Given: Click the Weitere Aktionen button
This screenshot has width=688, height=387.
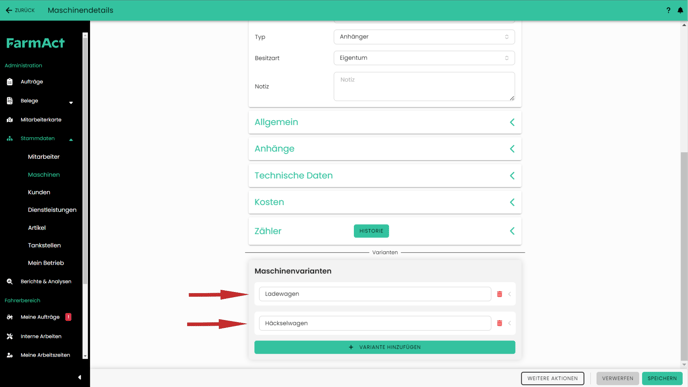Looking at the screenshot, I should [x=552, y=378].
